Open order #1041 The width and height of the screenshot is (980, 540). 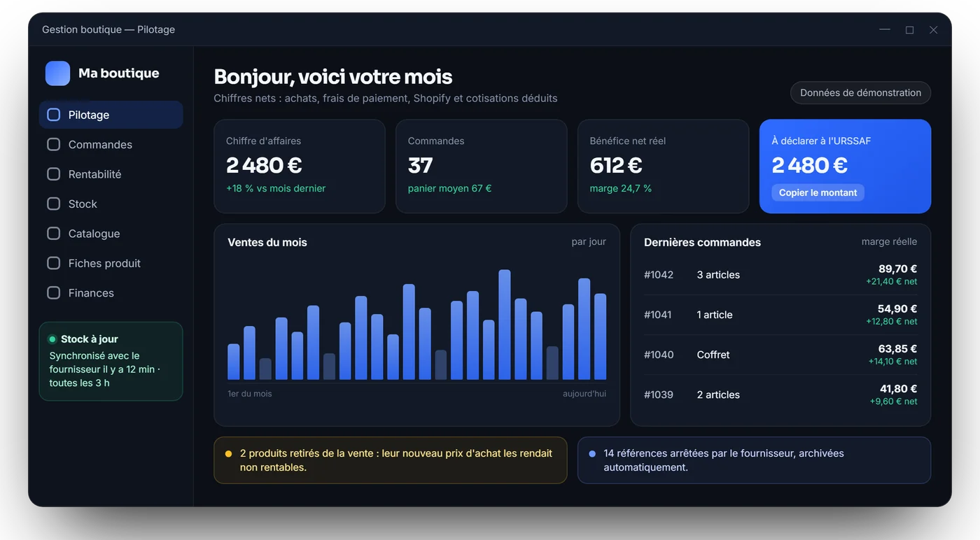[x=780, y=315]
